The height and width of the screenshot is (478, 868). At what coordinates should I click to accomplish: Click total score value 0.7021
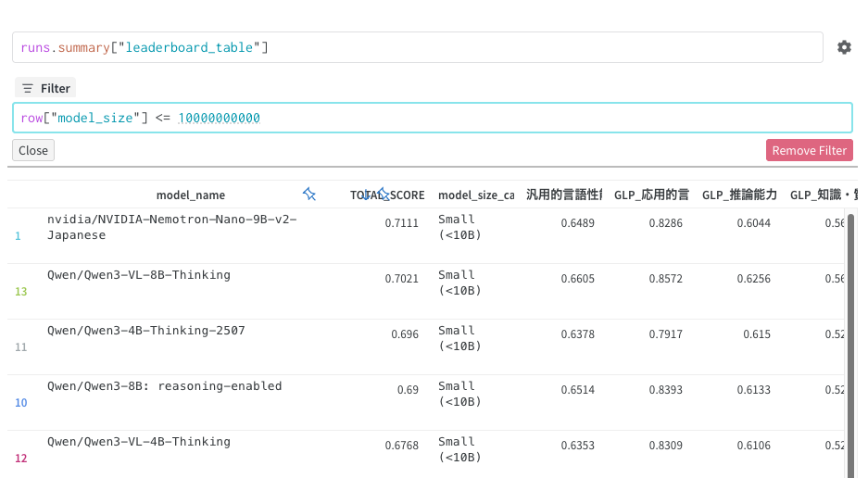[401, 278]
